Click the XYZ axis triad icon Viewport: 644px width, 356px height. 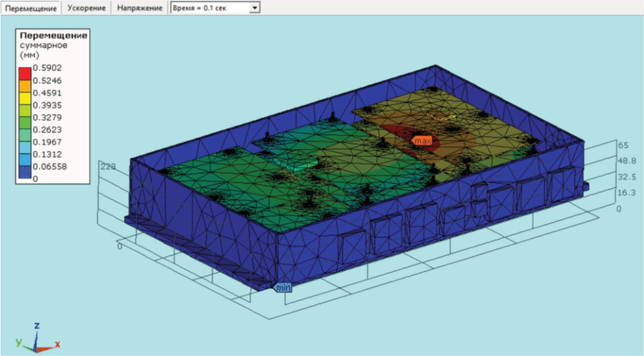(x=38, y=339)
